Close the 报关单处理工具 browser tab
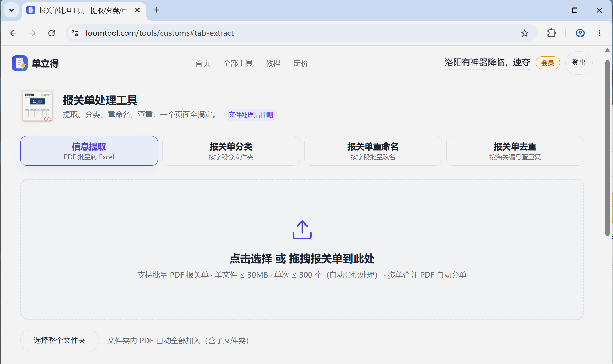The width and height of the screenshot is (613, 364). [137, 10]
